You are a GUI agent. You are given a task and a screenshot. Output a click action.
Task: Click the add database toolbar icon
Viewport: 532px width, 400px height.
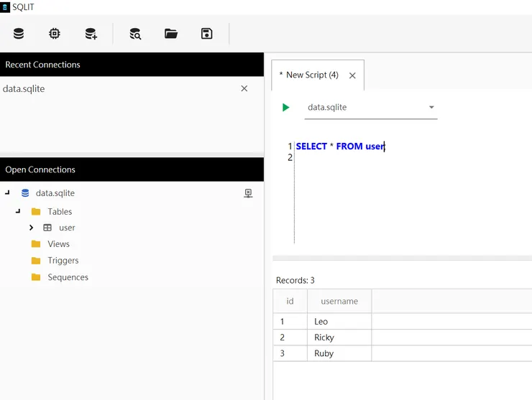pos(91,34)
